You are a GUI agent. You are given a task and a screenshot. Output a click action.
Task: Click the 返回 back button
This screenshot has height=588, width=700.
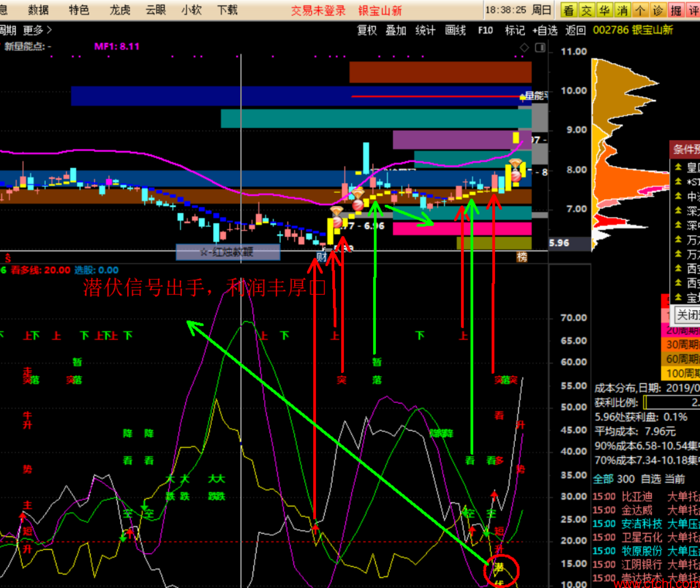pyautogui.click(x=575, y=30)
